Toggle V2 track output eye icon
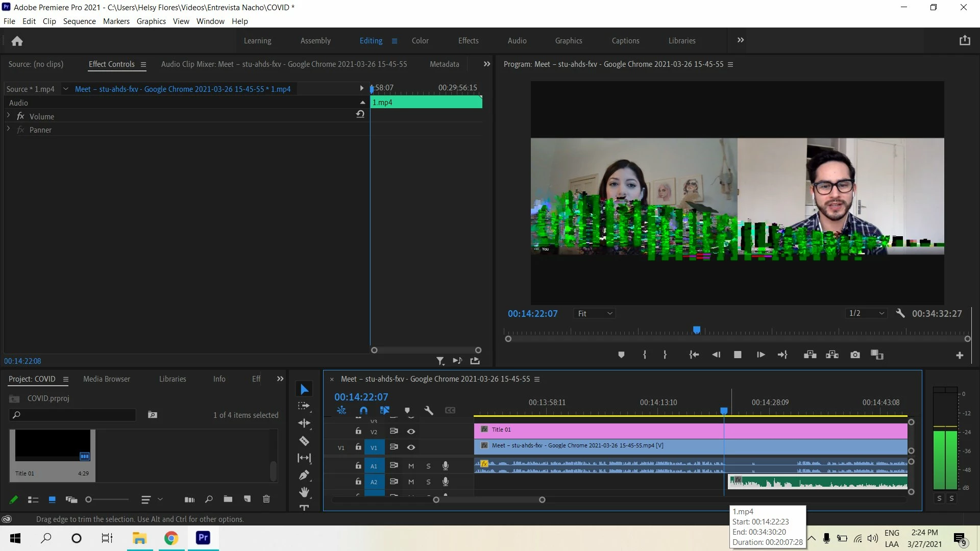 pyautogui.click(x=411, y=431)
